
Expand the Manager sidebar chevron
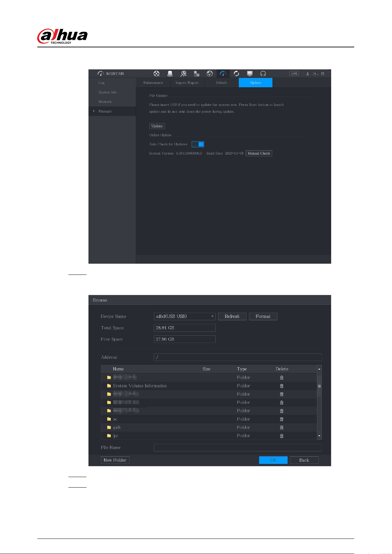[94, 111]
